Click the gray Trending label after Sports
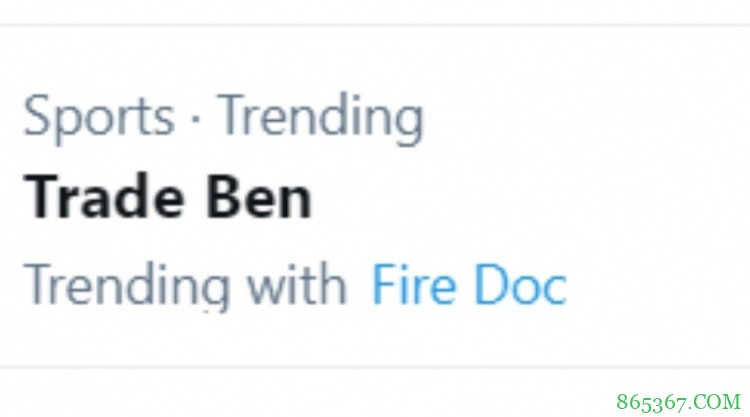The height and width of the screenshot is (417, 750). 320,117
